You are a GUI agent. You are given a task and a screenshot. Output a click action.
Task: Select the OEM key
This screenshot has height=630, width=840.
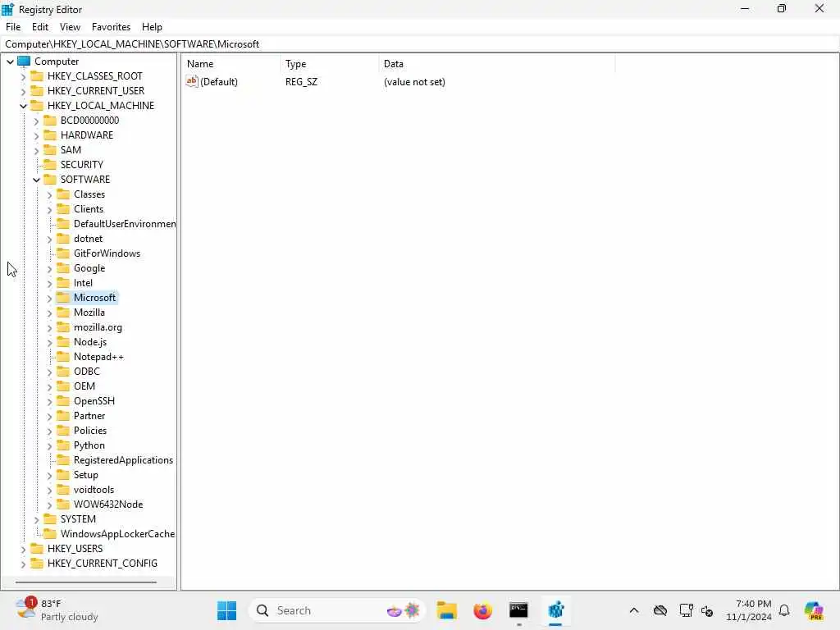click(x=84, y=386)
